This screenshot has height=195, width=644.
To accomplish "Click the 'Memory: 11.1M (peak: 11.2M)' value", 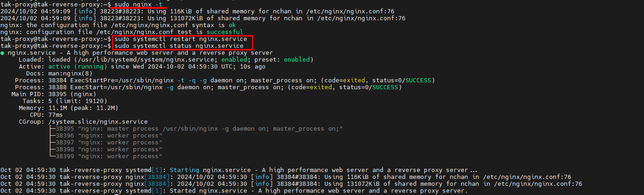I will 83,108.
